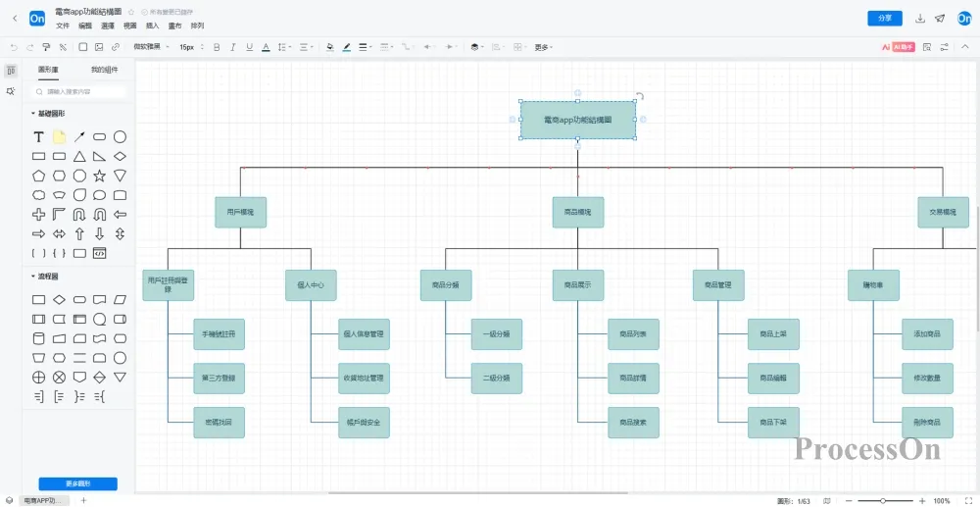Open the 插入 menu
The width and height of the screenshot is (980, 507).
coord(152,25)
